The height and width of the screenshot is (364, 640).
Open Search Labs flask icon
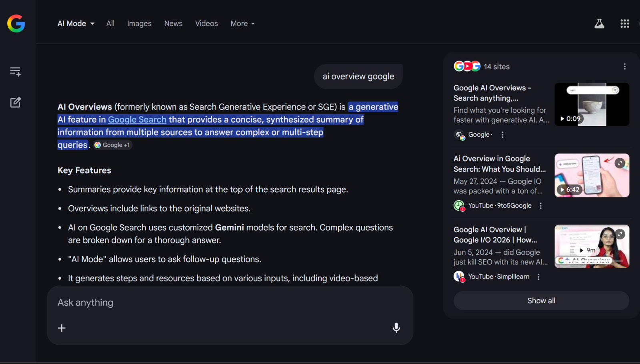pyautogui.click(x=599, y=24)
